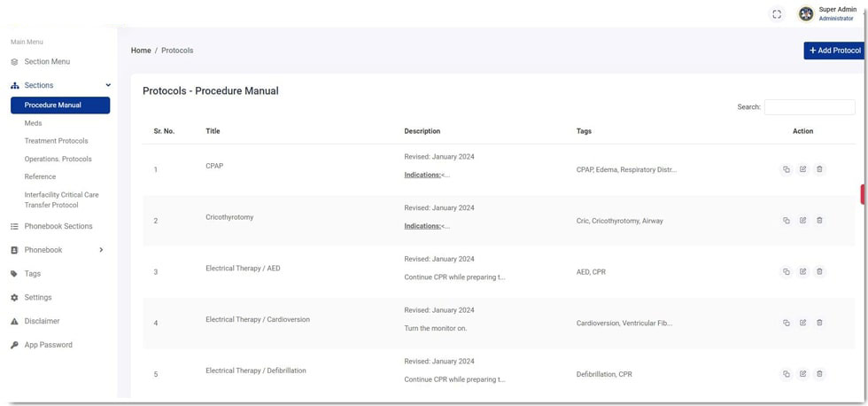The width and height of the screenshot is (868, 406).
Task: Go to Phonebook Sections
Action: pos(58,226)
